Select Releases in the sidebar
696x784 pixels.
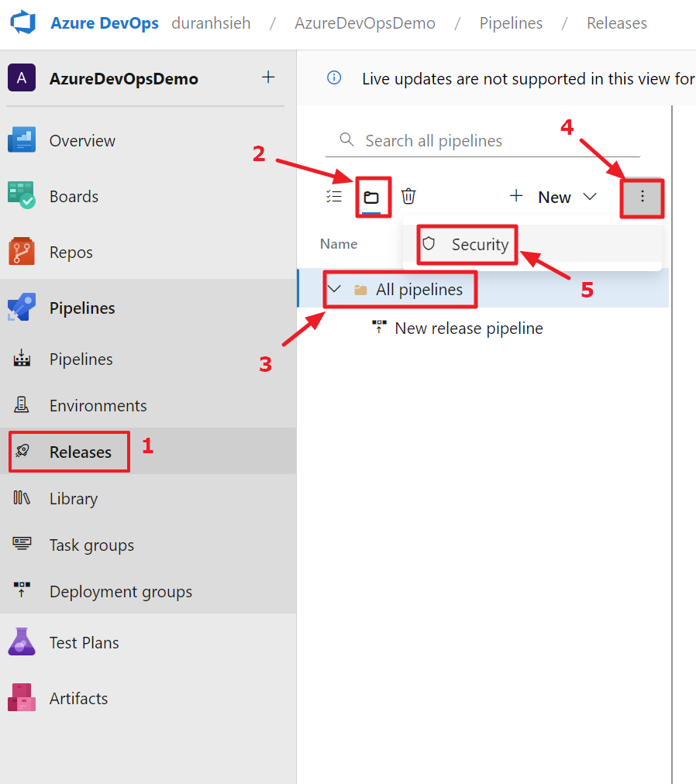[x=147, y=452]
